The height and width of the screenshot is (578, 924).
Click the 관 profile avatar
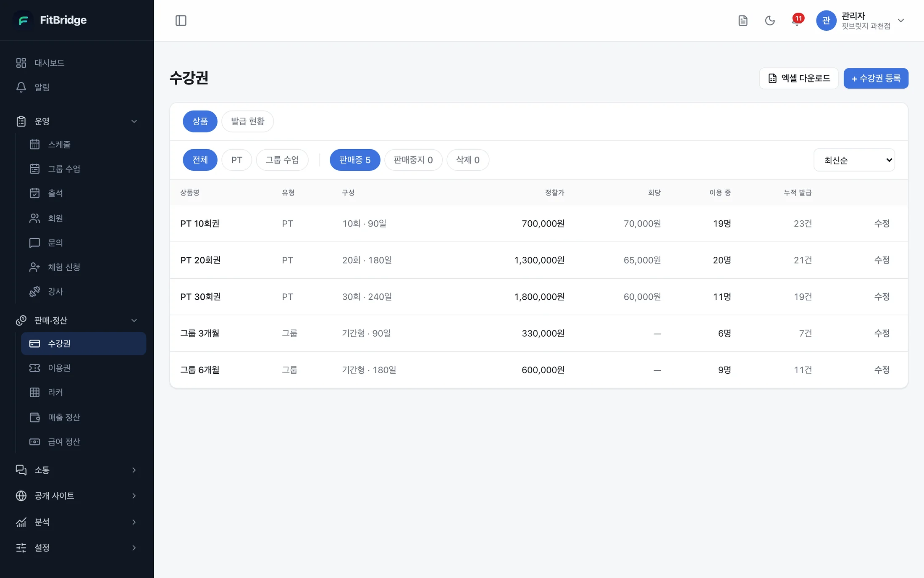[x=826, y=20]
